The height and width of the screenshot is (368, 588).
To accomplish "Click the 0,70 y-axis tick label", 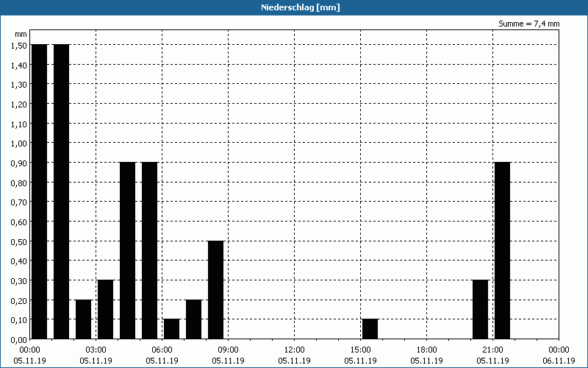I will click(19, 202).
